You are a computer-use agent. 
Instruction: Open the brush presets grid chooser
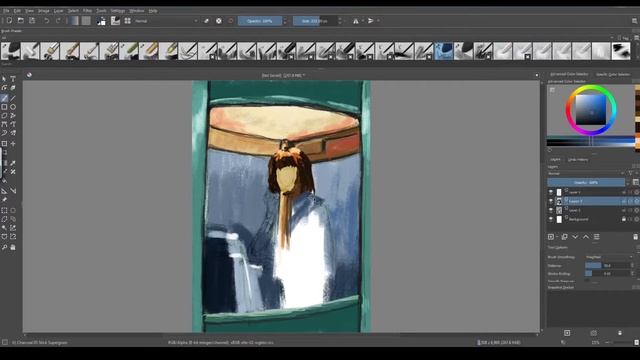(128, 21)
